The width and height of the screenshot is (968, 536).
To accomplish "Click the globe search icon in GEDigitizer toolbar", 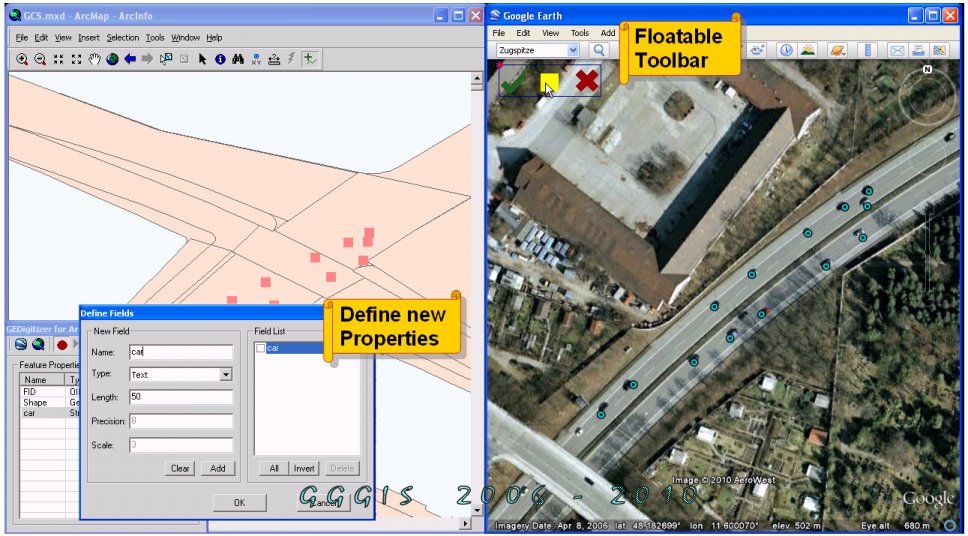I will tap(38, 344).
